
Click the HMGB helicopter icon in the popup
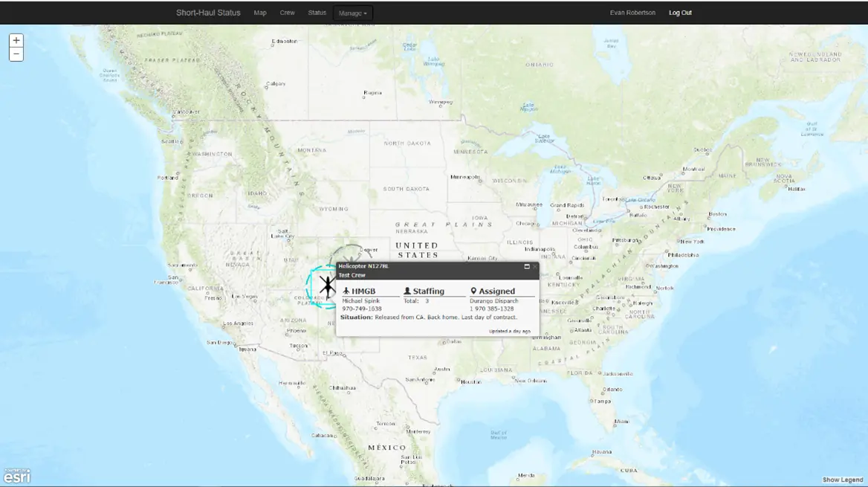pos(346,291)
